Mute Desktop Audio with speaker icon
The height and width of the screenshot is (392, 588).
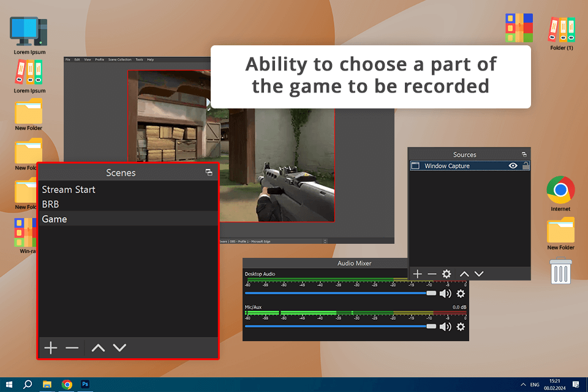(445, 293)
